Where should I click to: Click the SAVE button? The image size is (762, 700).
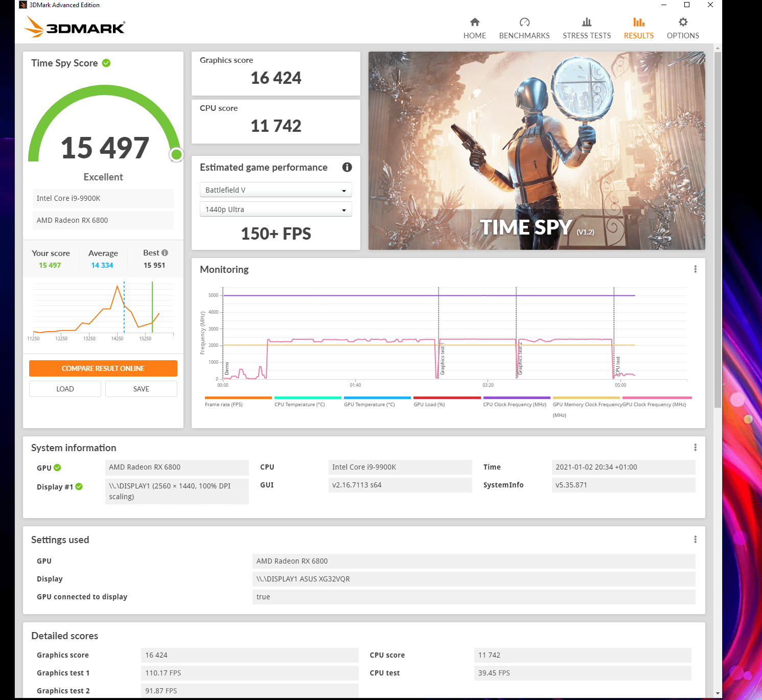(141, 389)
